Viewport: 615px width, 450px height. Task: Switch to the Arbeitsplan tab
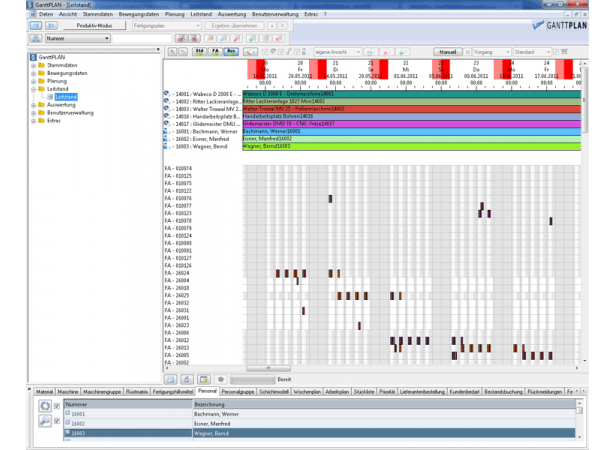(337, 392)
